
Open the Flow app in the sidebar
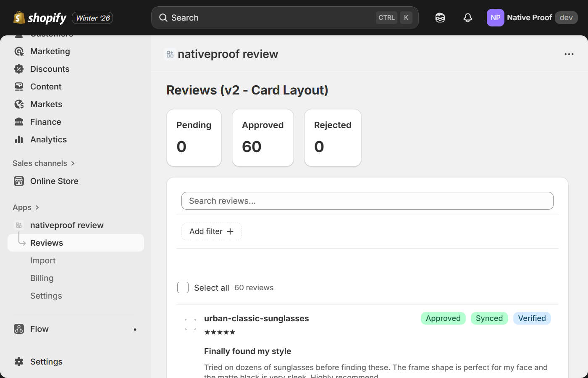click(39, 329)
